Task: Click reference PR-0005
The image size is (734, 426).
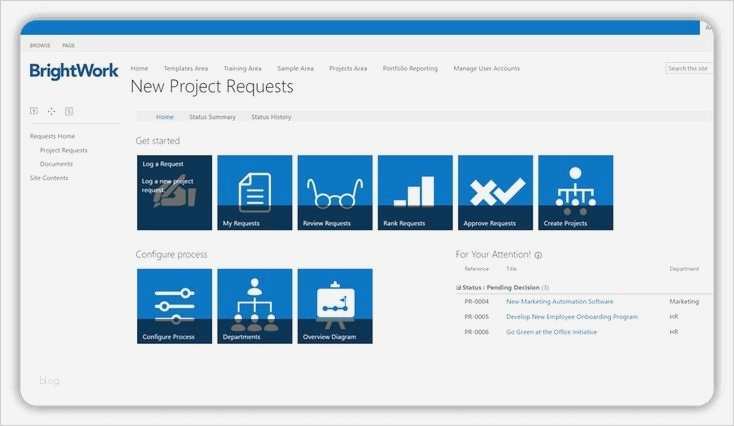Action: pyautogui.click(x=477, y=317)
